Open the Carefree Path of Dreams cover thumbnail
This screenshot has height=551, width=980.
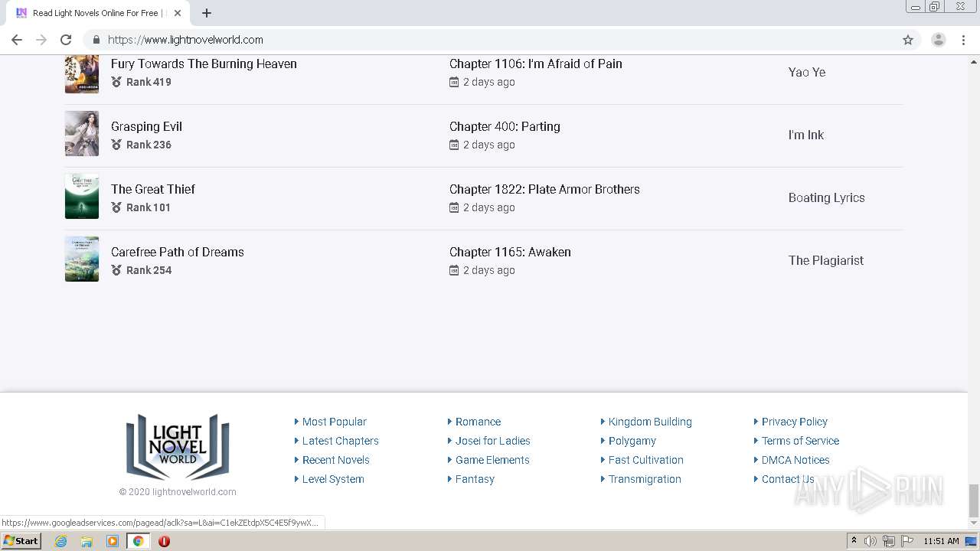[x=82, y=259]
